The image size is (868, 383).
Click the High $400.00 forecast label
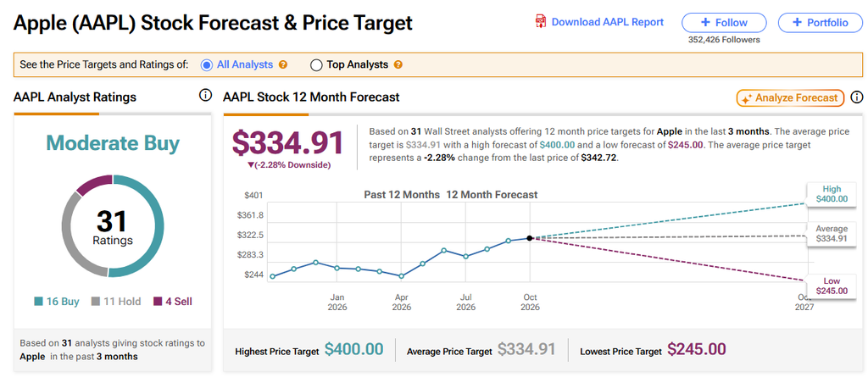[x=832, y=194]
